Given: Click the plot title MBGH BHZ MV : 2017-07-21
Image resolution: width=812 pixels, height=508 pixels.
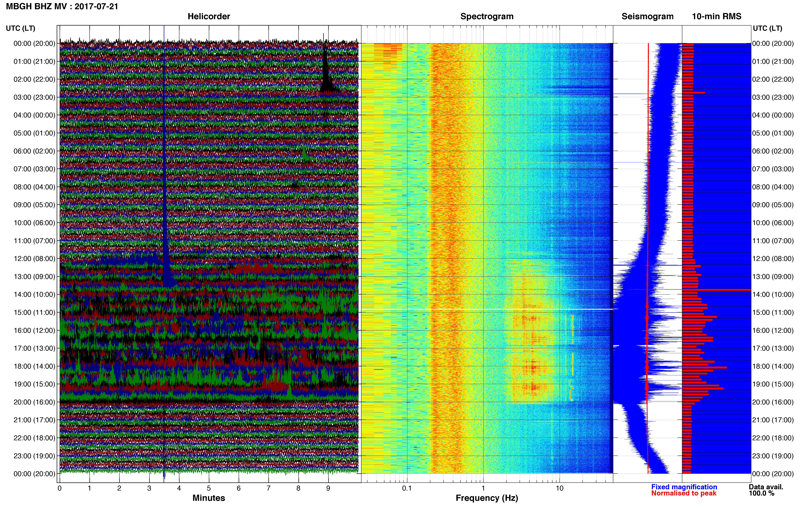Looking at the screenshot, I should 62,6.
